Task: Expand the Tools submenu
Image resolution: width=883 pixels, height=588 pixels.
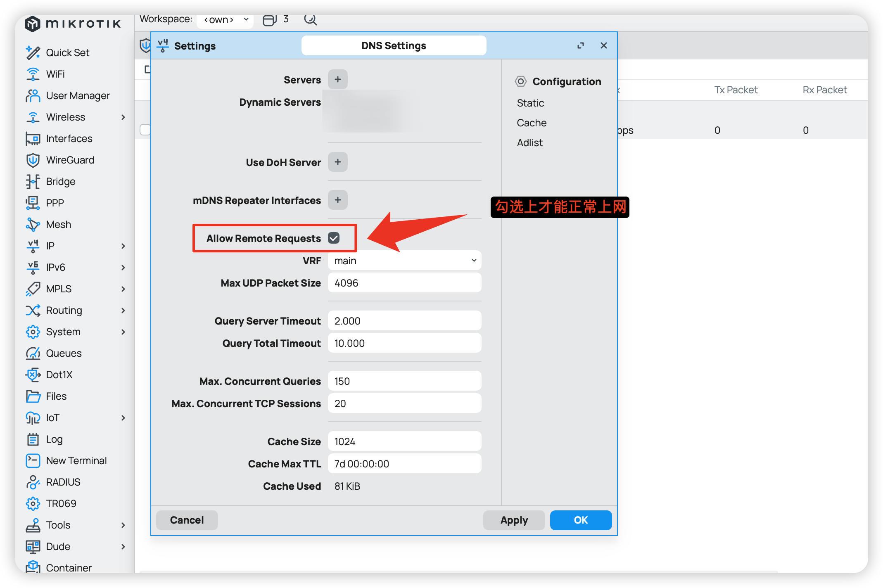Action: click(x=123, y=525)
